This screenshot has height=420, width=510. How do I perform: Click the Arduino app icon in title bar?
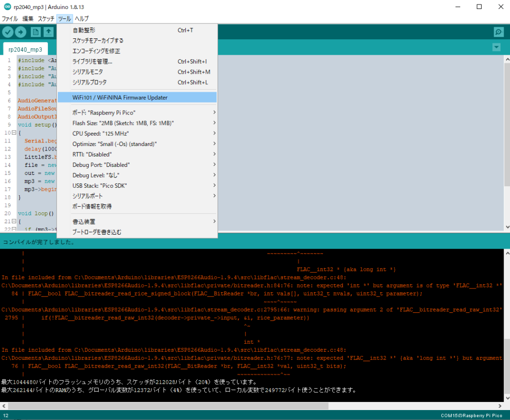[6, 6]
